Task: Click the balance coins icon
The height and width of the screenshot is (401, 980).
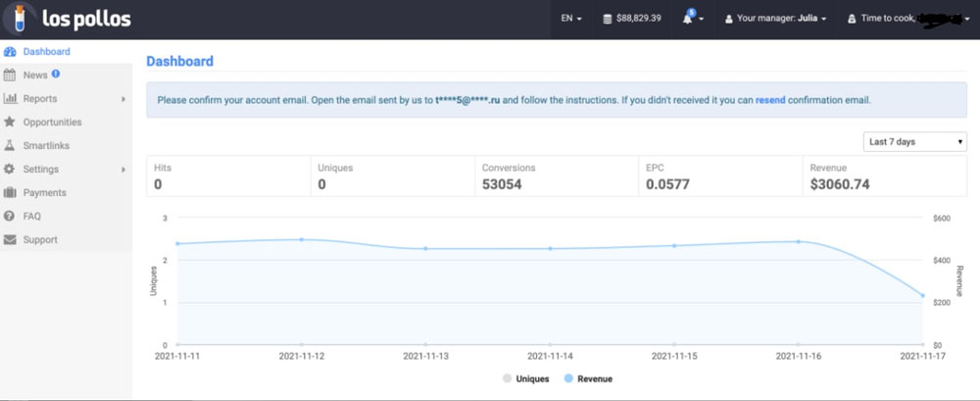Action: (608, 19)
